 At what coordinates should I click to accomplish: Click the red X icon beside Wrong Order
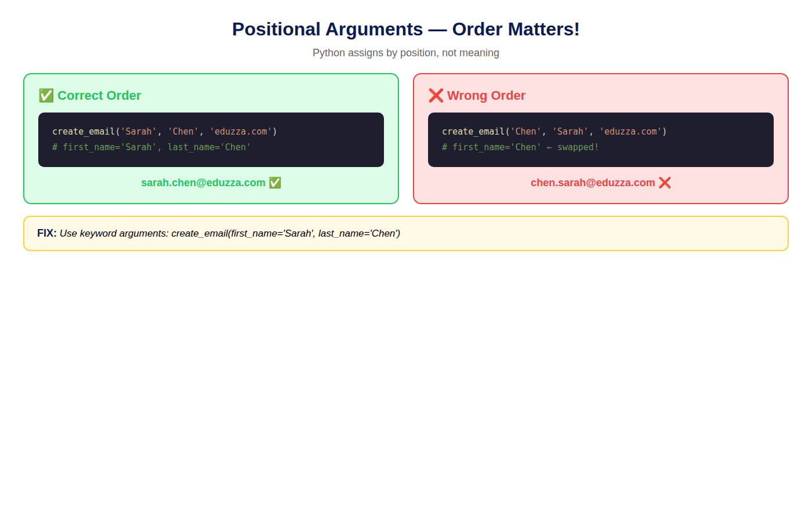click(436, 96)
